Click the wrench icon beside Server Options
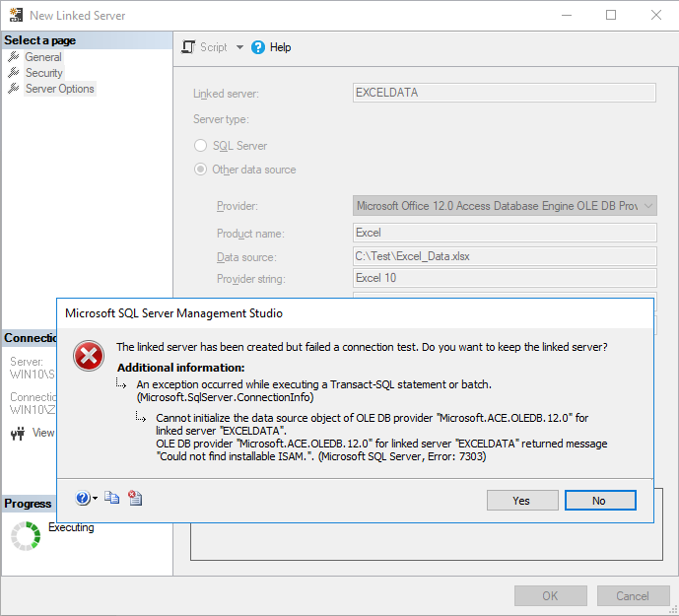 14,89
